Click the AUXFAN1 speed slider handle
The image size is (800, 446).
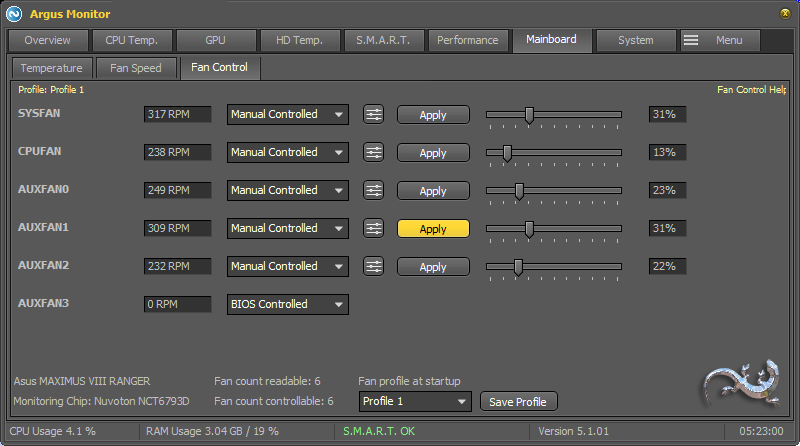click(530, 229)
